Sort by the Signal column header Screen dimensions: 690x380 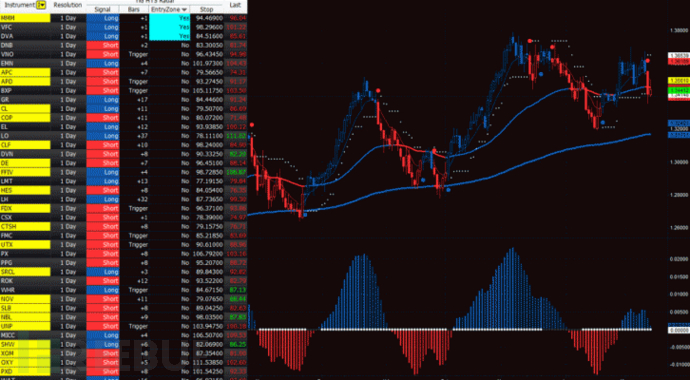tap(103, 9)
